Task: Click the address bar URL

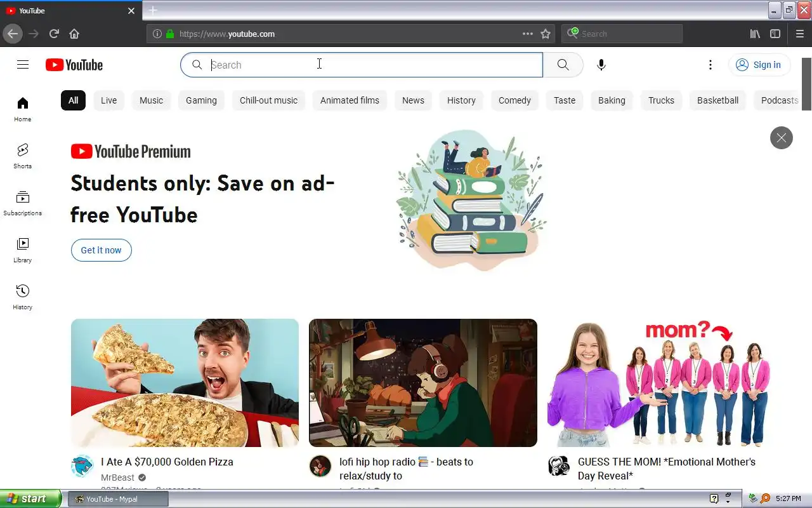Action: (x=227, y=34)
